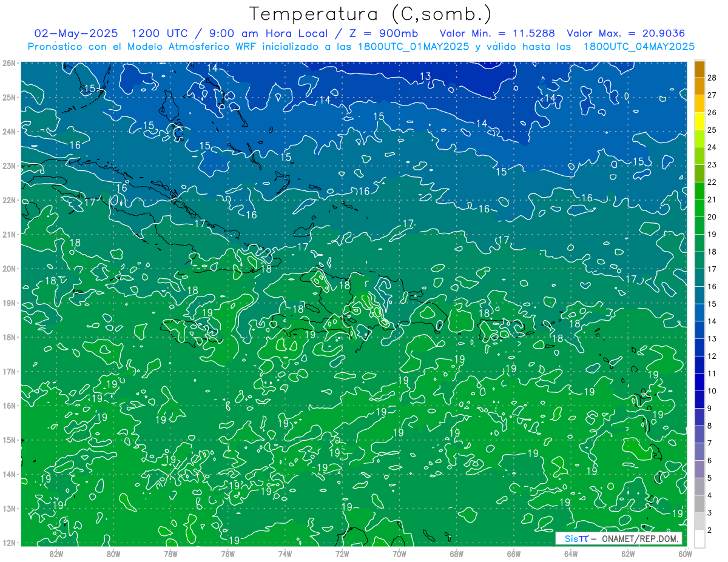Viewport: 728px width, 562px height.
Task: Click the "19N" latitude axis label
Action: tap(9, 303)
